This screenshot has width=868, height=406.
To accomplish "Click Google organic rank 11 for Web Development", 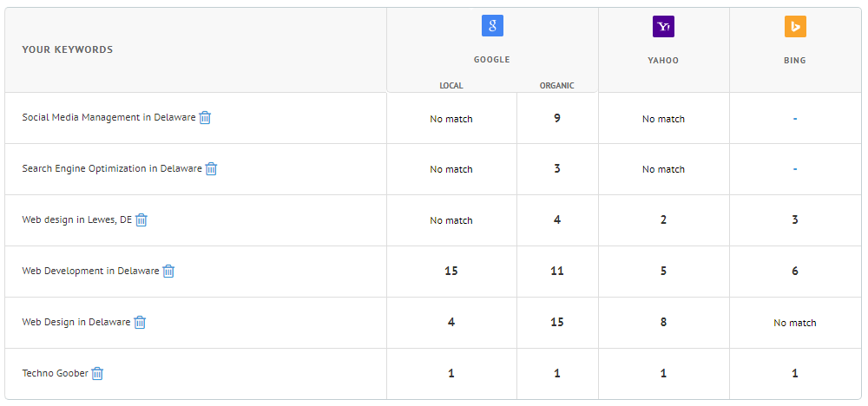I will pos(557,271).
